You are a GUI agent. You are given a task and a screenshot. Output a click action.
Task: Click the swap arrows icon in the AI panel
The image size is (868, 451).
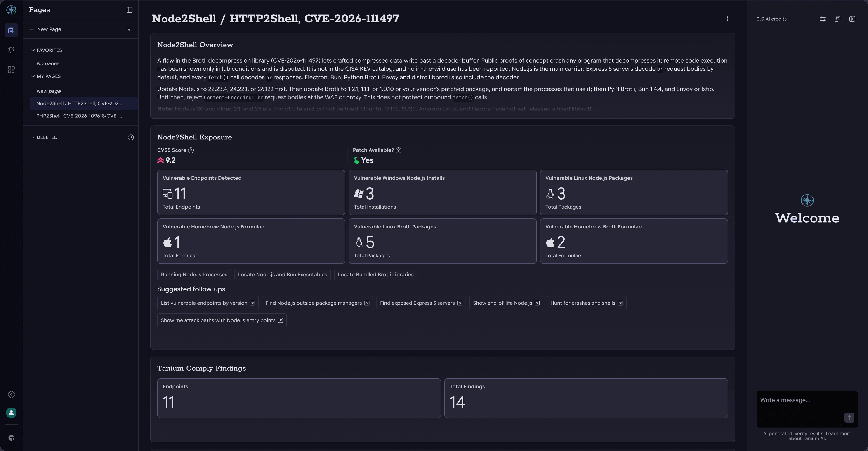click(x=823, y=19)
